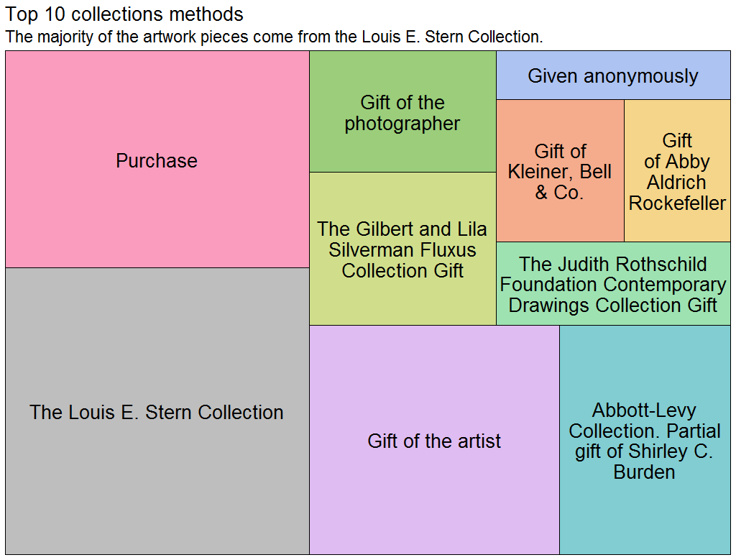736x560 pixels.
Task: Click the "Gift of the artist" text label
Action: pos(434,441)
